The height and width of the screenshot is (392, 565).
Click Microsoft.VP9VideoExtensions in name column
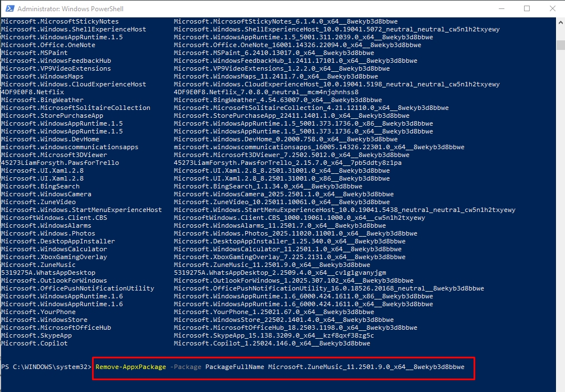tap(56, 68)
